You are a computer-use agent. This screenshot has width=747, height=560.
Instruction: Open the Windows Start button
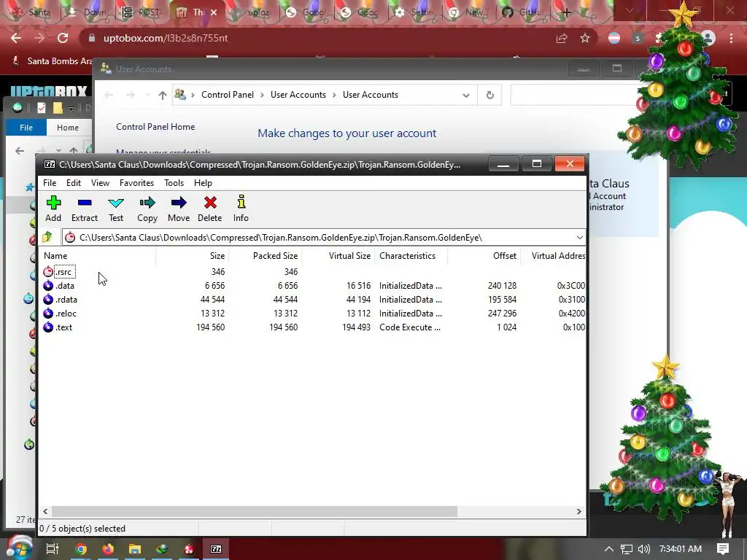[19, 548]
